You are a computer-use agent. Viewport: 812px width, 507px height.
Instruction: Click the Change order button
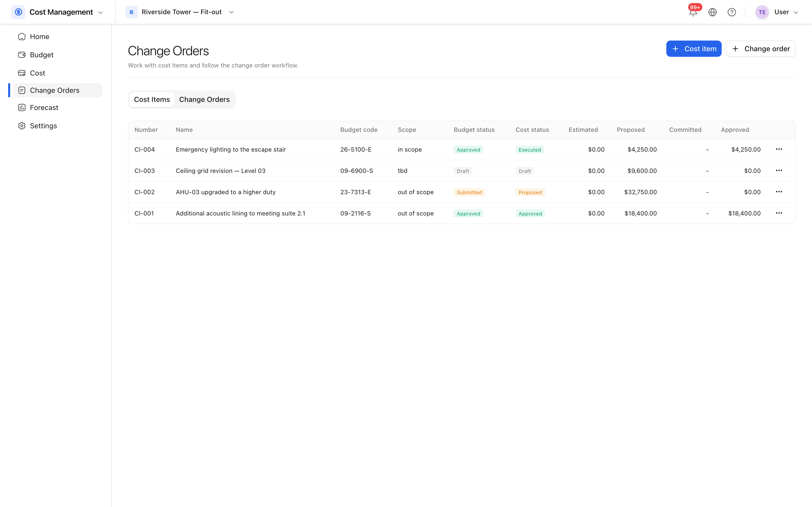point(760,49)
